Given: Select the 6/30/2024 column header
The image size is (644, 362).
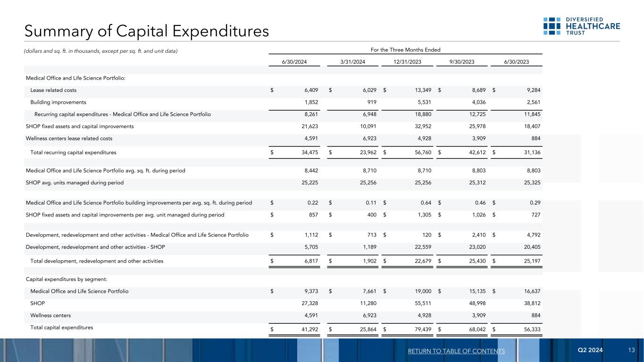Looking at the screenshot, I should (x=295, y=61).
